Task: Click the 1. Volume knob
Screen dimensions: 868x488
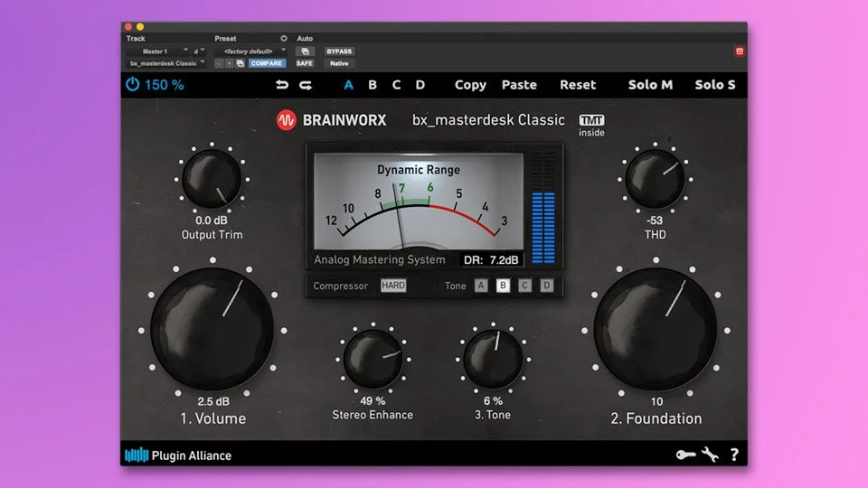Action: (212, 330)
